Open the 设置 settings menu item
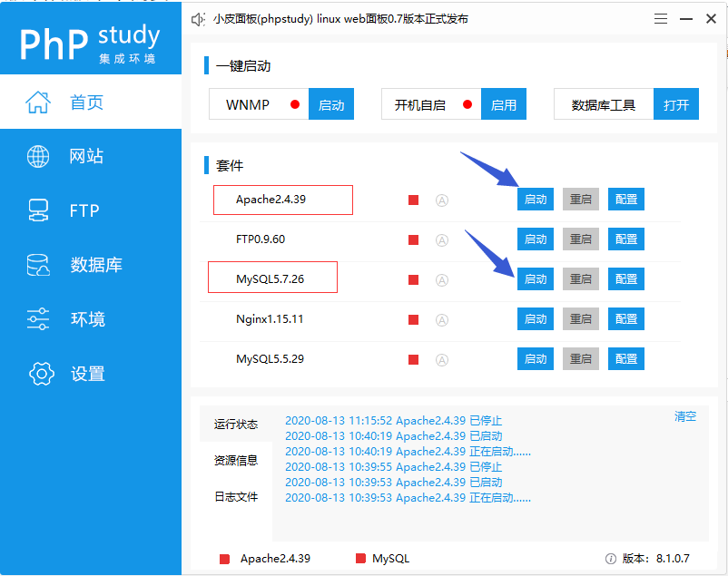The width and height of the screenshot is (728, 576). click(91, 374)
